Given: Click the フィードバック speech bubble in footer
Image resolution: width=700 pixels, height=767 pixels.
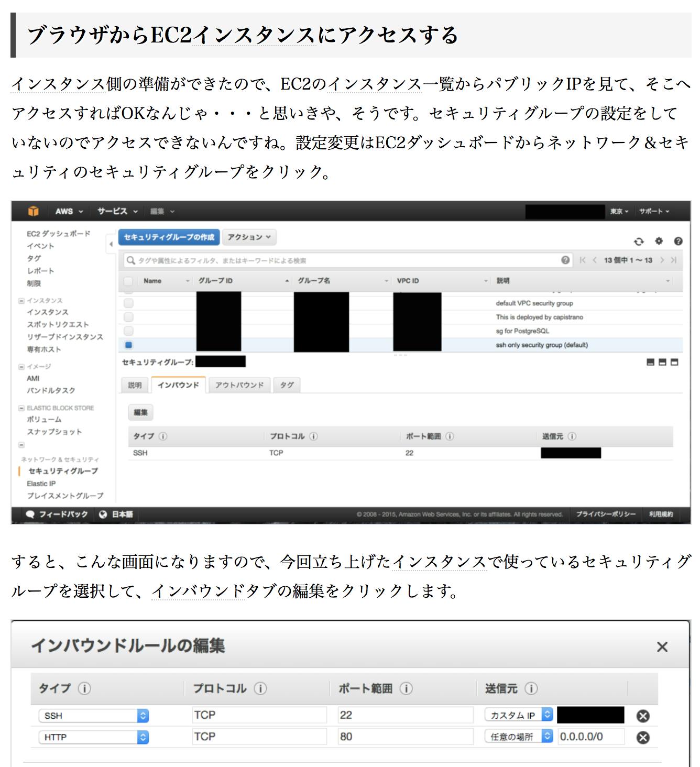Looking at the screenshot, I should click(x=30, y=514).
